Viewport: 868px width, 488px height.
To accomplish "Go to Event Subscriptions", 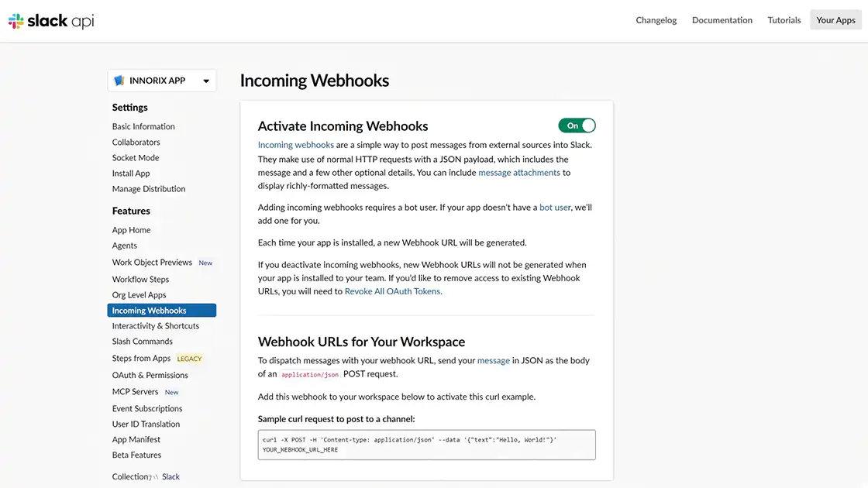I will [x=147, y=408].
